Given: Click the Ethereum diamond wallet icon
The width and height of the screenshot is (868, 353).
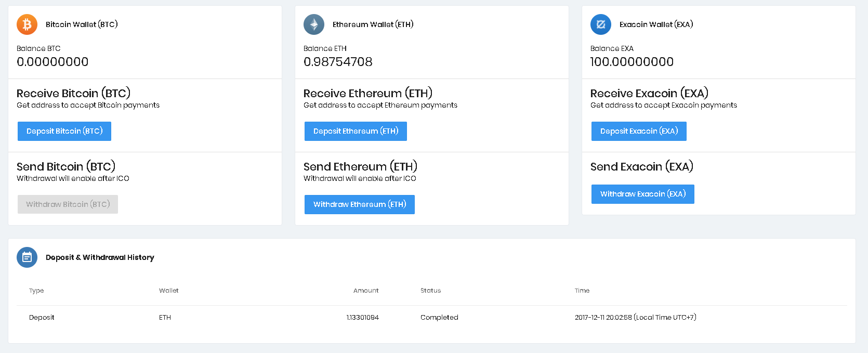Looking at the screenshot, I should coord(314,24).
